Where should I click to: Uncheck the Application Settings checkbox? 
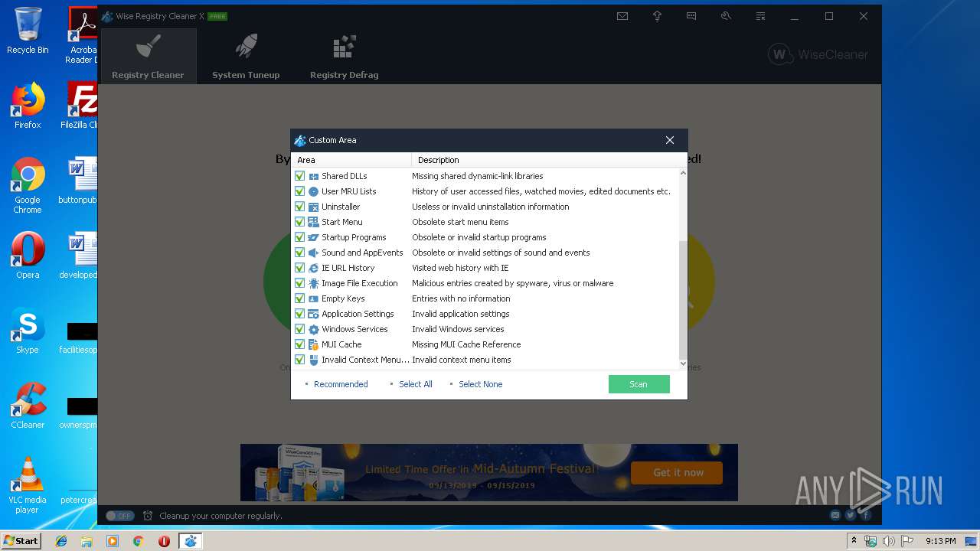coord(300,314)
